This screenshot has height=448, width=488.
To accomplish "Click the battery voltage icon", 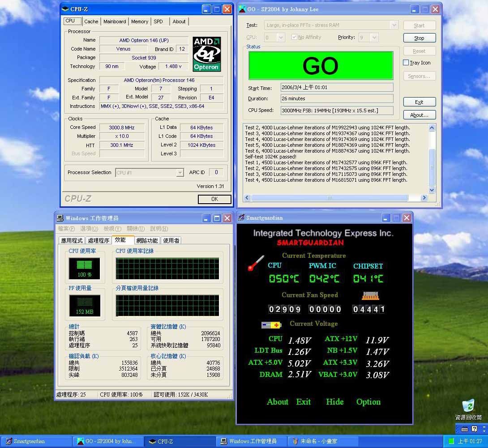I will (271, 325).
